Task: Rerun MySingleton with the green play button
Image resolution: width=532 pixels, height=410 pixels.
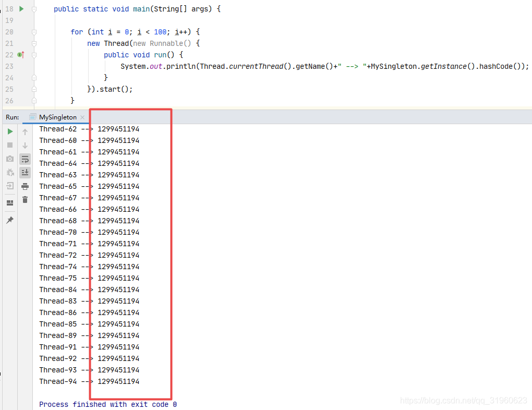Action: tap(10, 131)
